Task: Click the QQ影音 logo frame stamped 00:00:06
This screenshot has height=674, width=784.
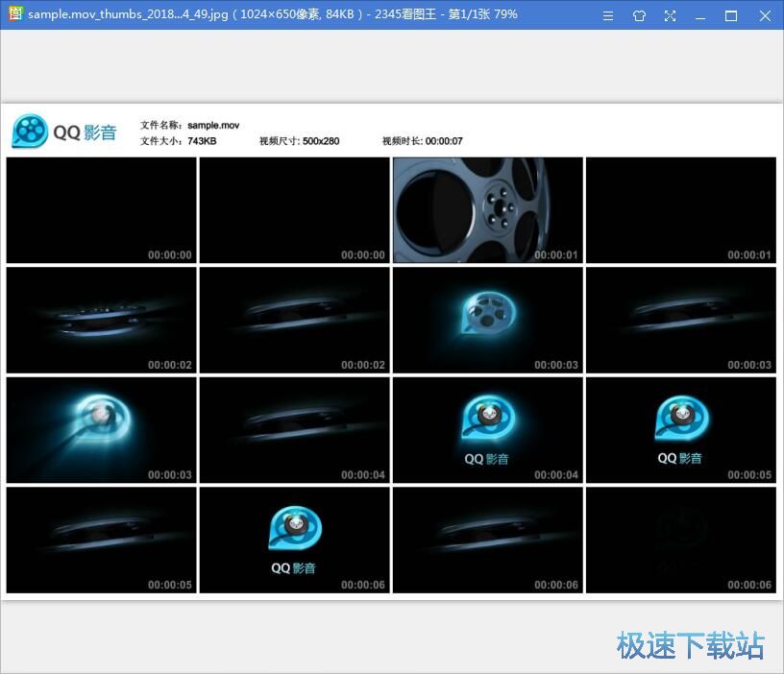Action: point(294,541)
